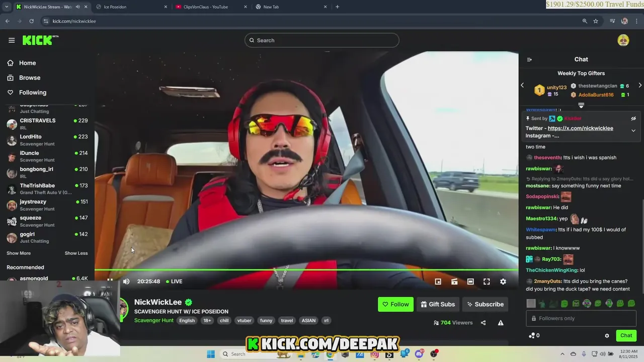Share the stream via share icon

pyautogui.click(x=483, y=323)
